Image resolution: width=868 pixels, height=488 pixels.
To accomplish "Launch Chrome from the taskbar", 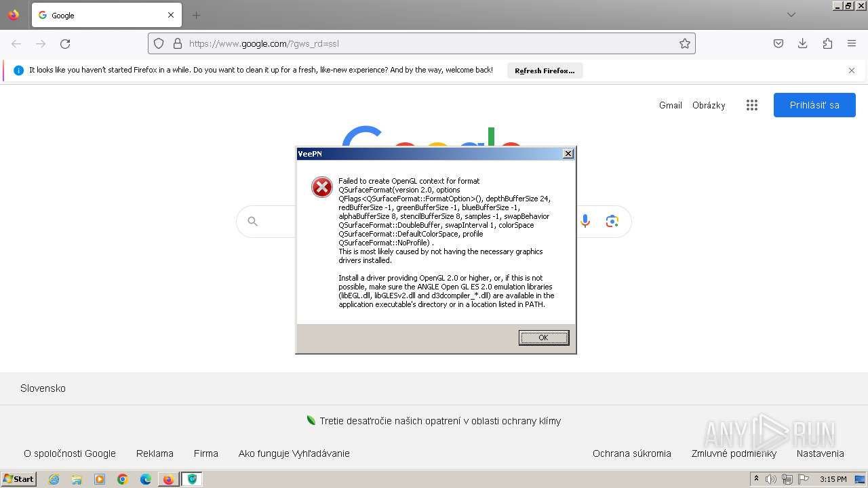I will tap(123, 479).
